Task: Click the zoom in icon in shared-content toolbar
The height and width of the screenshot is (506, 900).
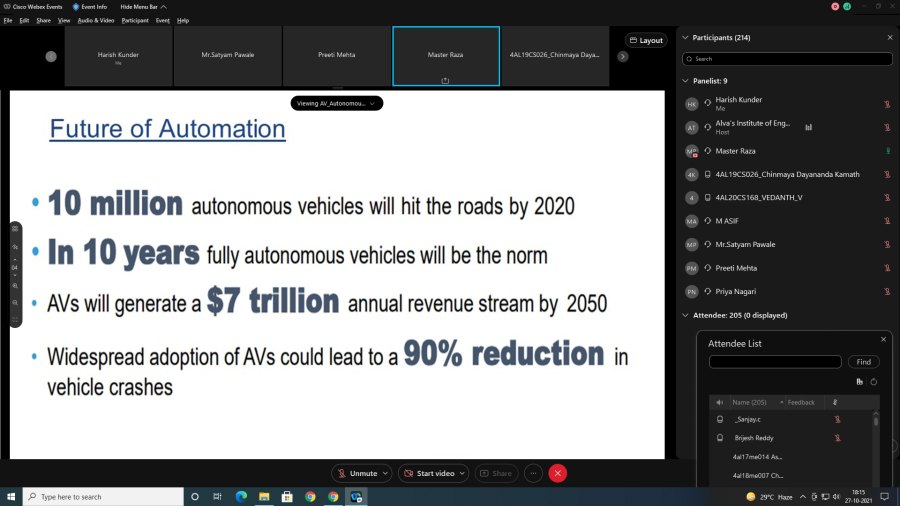Action: (x=15, y=286)
